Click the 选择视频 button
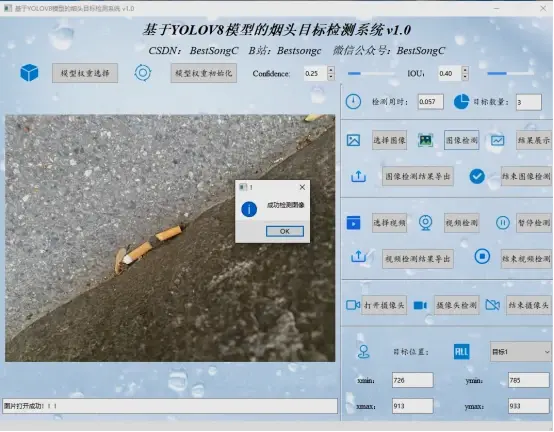The width and height of the screenshot is (554, 432). tap(389, 223)
